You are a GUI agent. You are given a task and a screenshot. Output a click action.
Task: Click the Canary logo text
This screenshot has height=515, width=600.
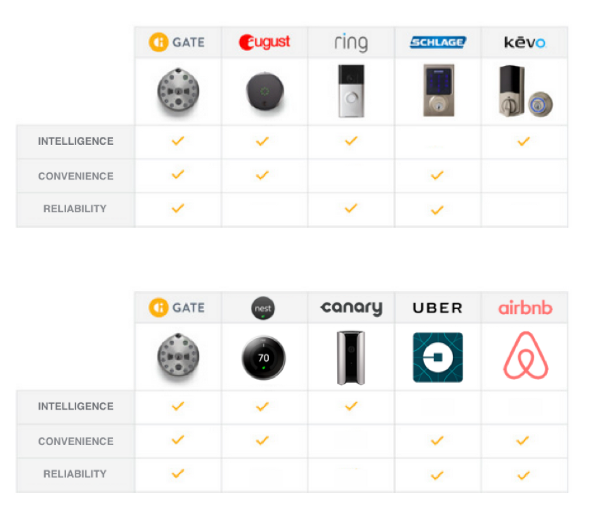(x=350, y=308)
